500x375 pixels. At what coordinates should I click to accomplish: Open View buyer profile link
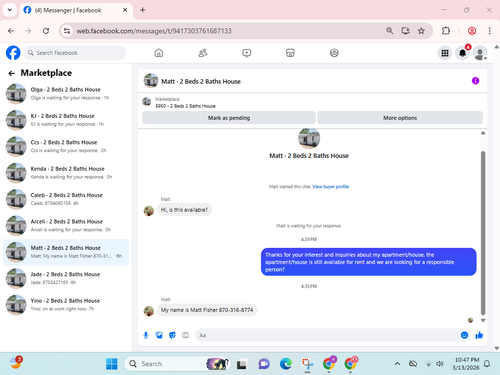330,187
